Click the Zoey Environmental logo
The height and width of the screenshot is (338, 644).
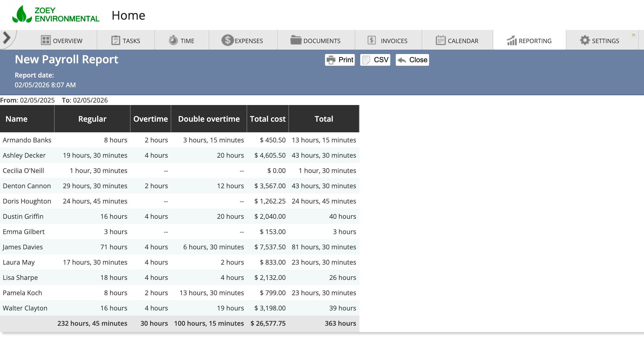coord(56,14)
